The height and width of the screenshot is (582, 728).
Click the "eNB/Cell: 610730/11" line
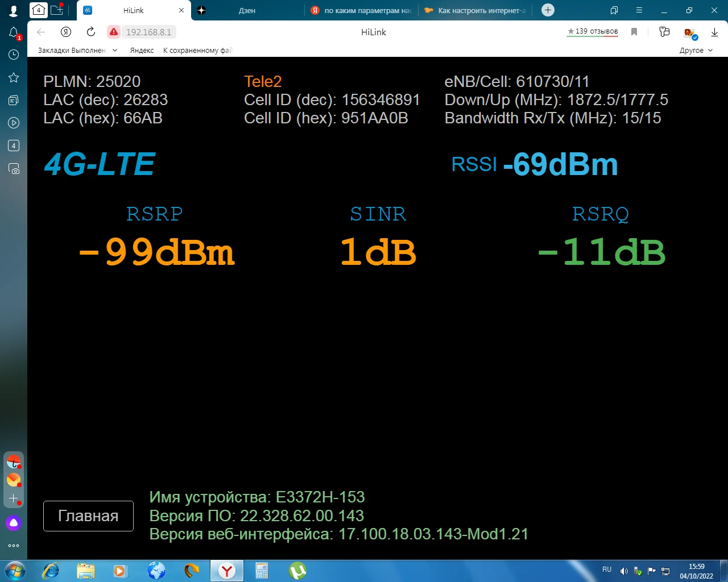point(517,81)
